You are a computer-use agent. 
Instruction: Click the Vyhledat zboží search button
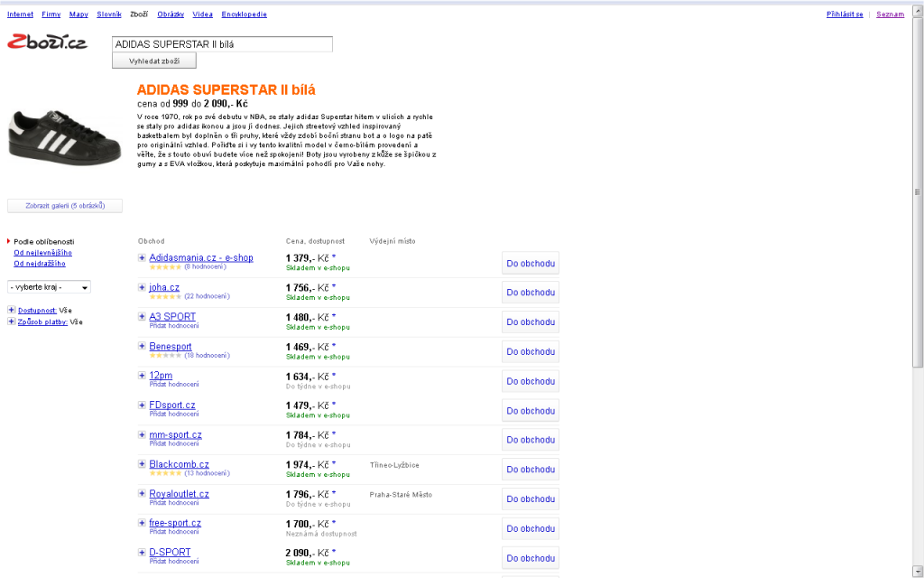[x=153, y=61]
